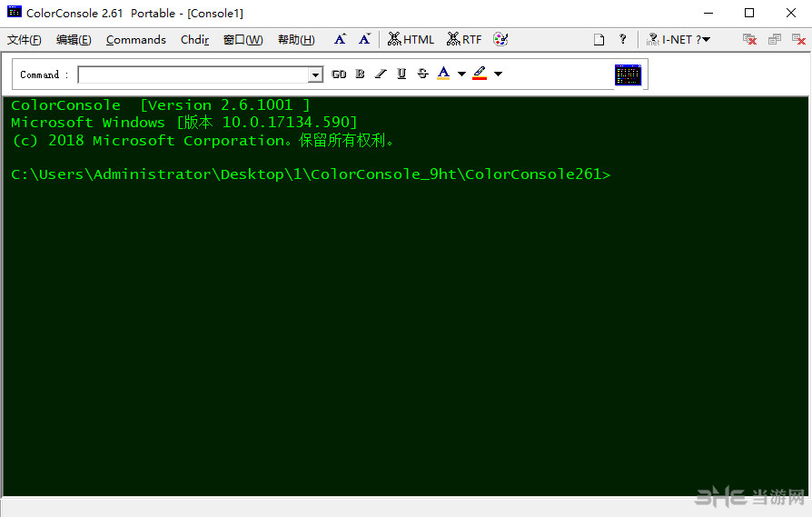
Task: Minimize the ColorConsole window
Action: (x=708, y=13)
